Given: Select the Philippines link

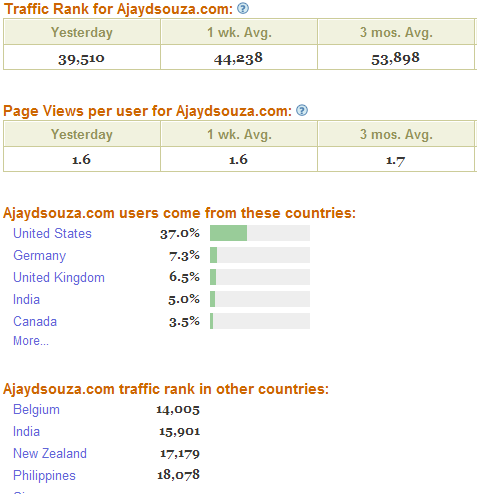Looking at the screenshot, I should coord(44,476).
